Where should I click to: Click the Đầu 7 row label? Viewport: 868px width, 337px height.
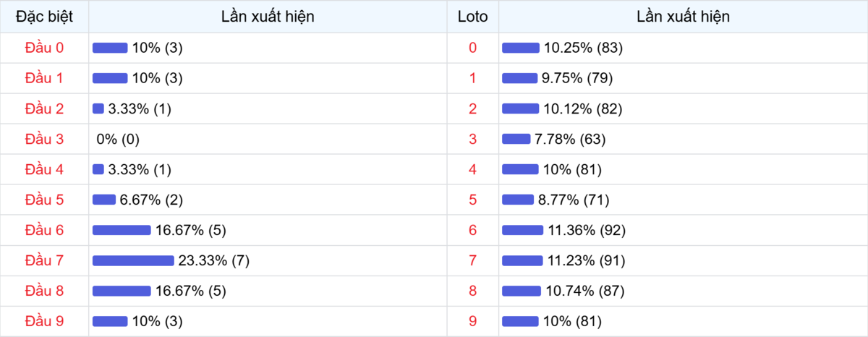[x=44, y=260]
